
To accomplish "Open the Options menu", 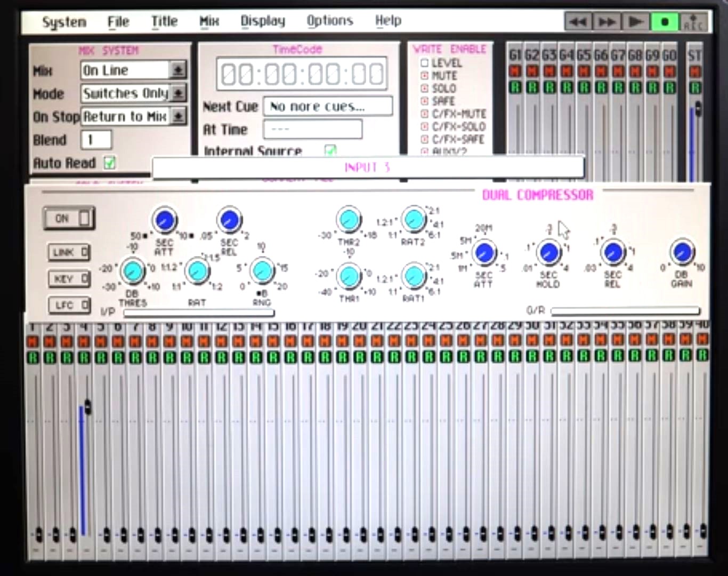I will [x=330, y=21].
